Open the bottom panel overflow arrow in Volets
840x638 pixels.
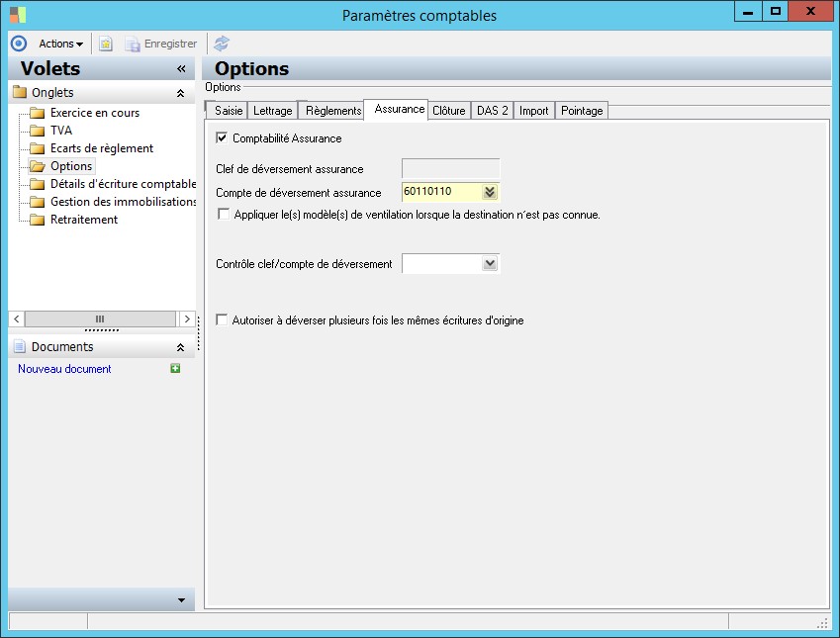click(x=181, y=600)
